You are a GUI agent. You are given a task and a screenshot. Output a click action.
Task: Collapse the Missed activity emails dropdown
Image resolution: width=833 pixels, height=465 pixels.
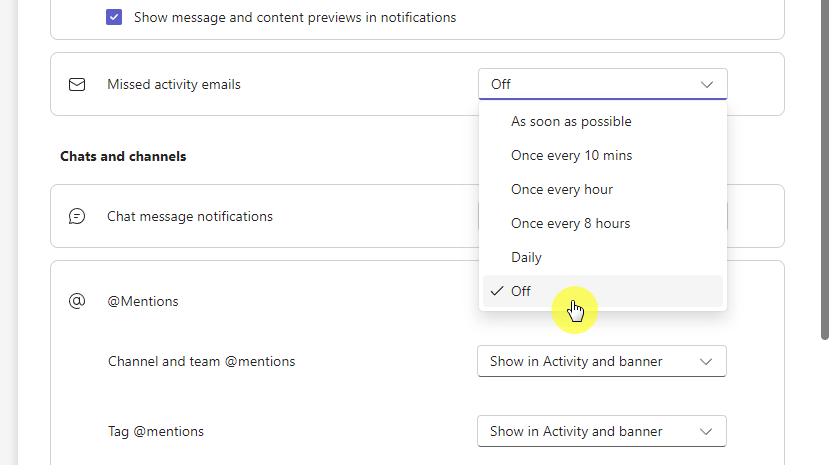pos(602,84)
